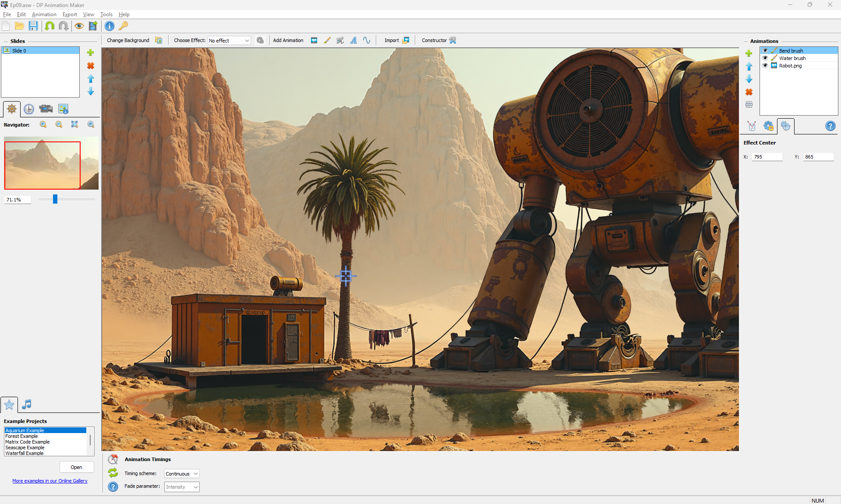Open the Export menu
Viewport: 841px width, 504px height.
(70, 14)
